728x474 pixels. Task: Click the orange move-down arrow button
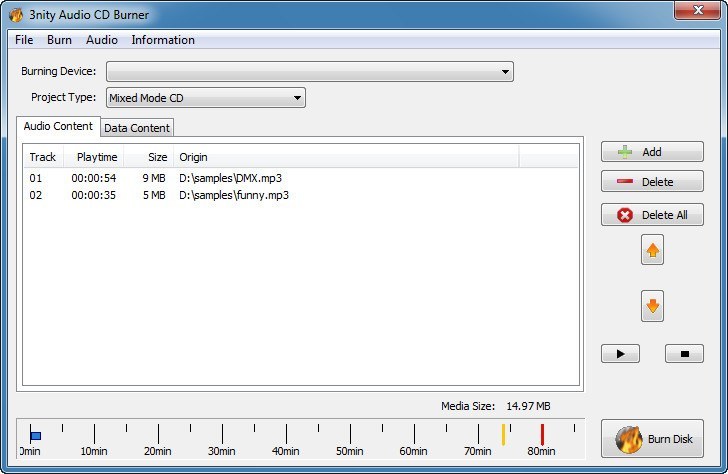tap(652, 306)
